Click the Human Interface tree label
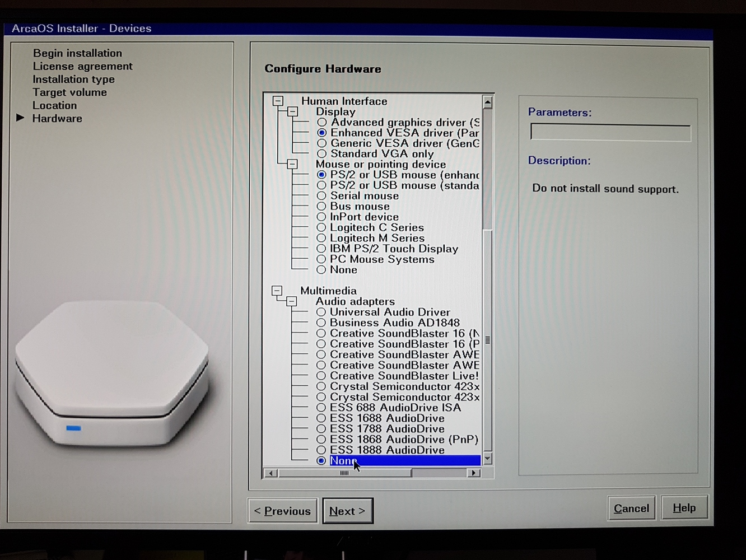 point(344,101)
